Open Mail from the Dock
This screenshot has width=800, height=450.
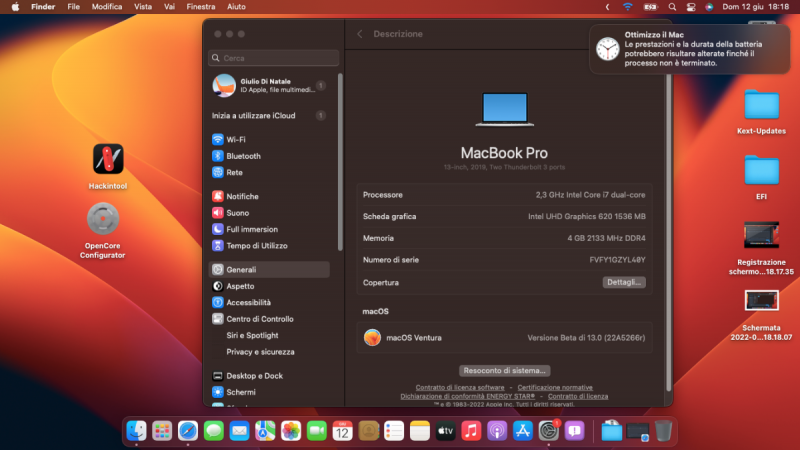(239, 431)
